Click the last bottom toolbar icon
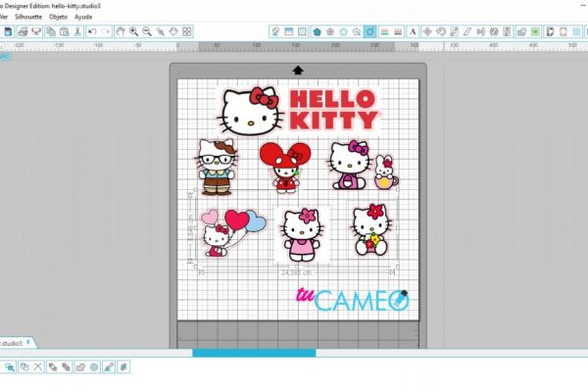This screenshot has height=392, width=588. [x=123, y=367]
